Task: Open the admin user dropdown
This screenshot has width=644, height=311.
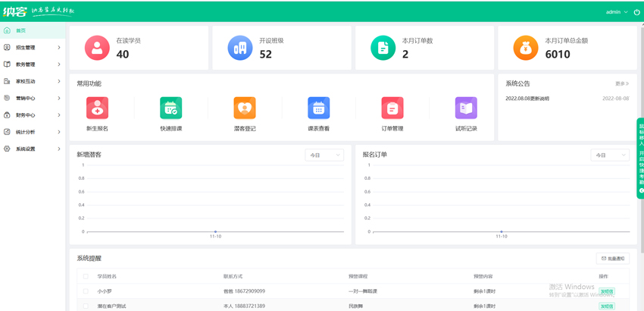Action: 617,12
